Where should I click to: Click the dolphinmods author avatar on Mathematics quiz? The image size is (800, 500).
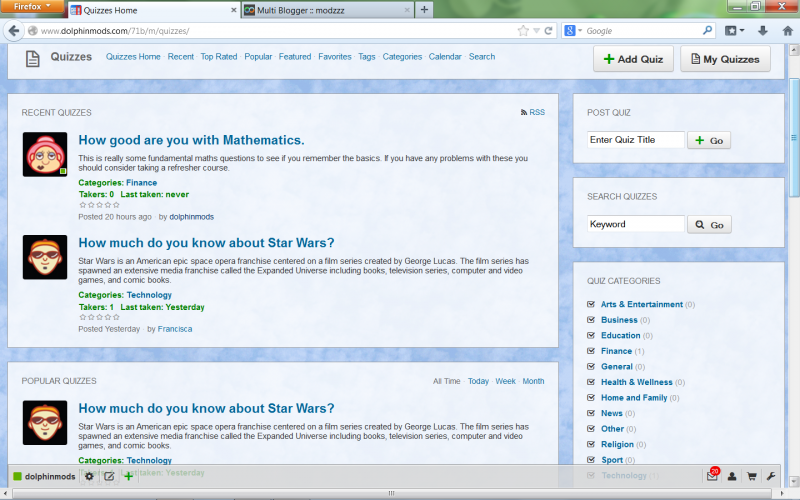point(45,155)
